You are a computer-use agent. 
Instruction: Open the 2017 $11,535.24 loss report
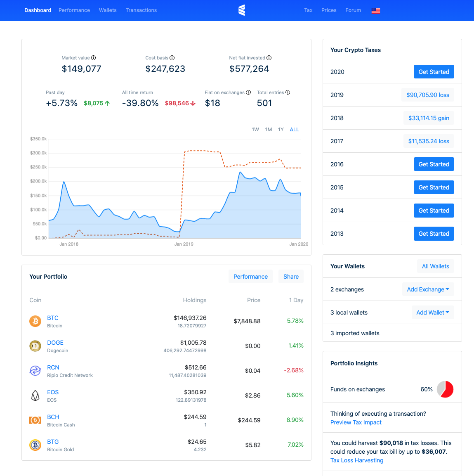pyautogui.click(x=429, y=141)
